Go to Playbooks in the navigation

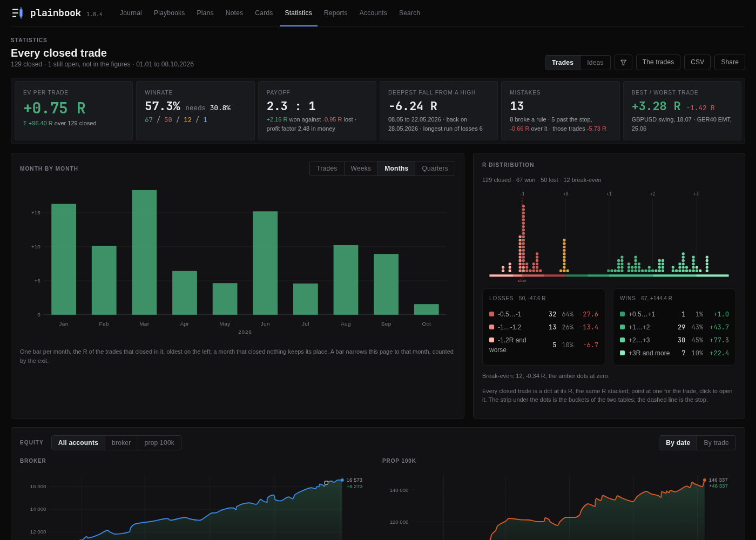coord(170,13)
